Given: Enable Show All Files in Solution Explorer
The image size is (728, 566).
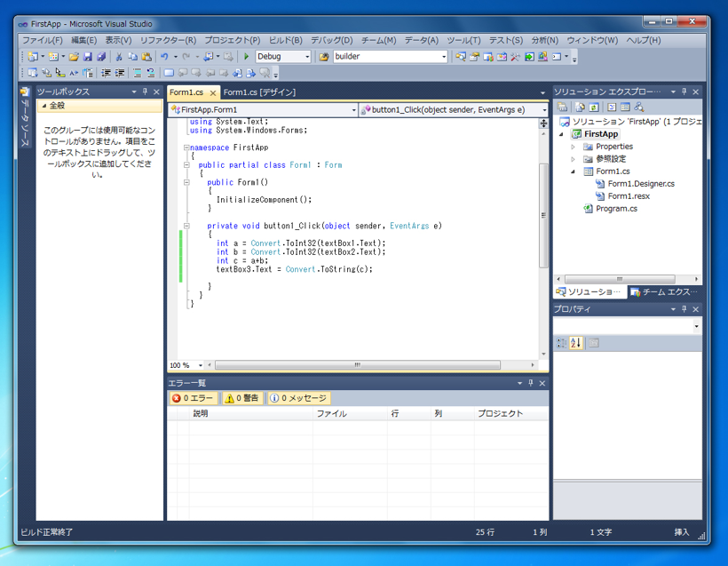Looking at the screenshot, I should point(578,107).
